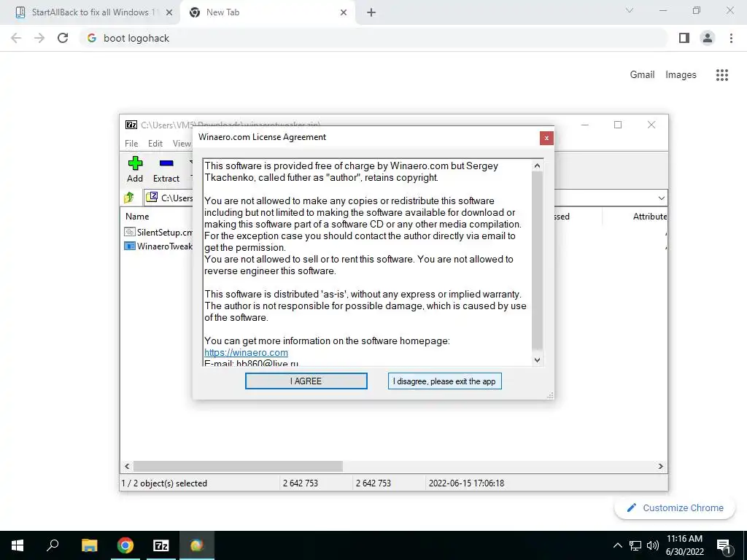Image resolution: width=747 pixels, height=560 pixels.
Task: Click the address bar with boot logohack
Action: click(373, 38)
